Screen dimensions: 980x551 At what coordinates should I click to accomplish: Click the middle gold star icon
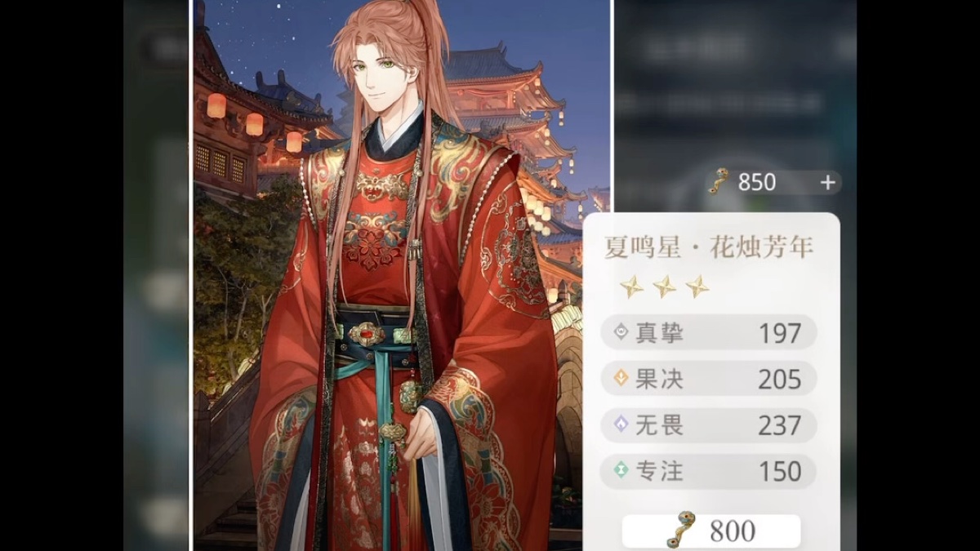[664, 287]
